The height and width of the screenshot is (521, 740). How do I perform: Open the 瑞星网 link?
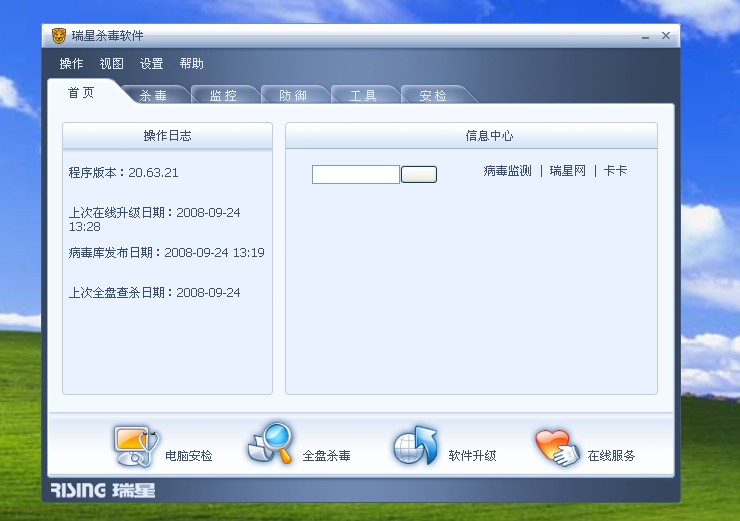(568, 171)
